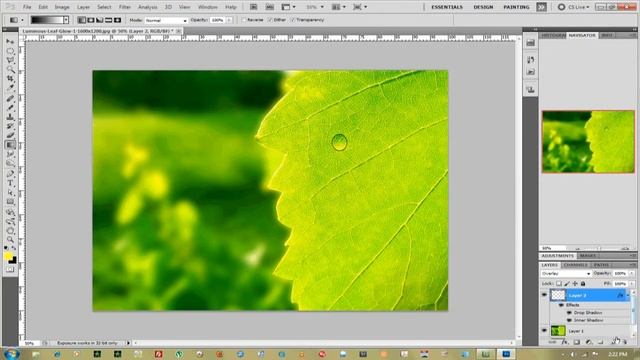
Task: Open the options bar Opacity arrow
Action: (x=229, y=20)
